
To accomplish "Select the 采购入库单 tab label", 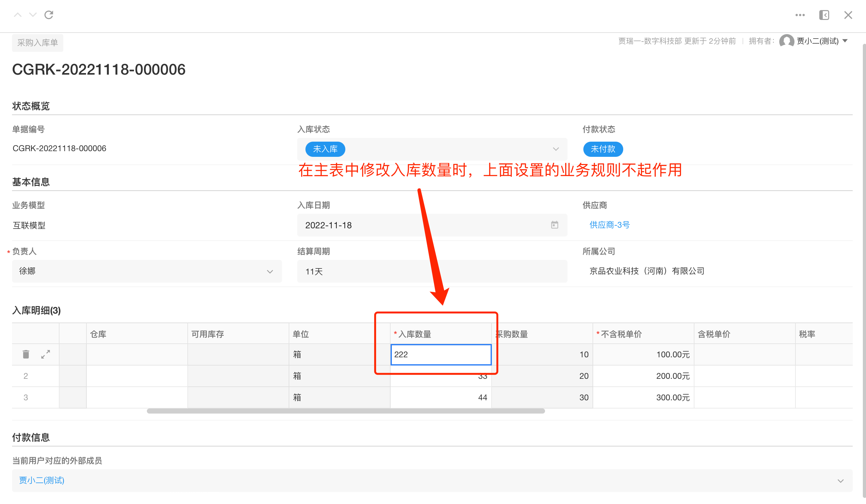I will click(37, 42).
